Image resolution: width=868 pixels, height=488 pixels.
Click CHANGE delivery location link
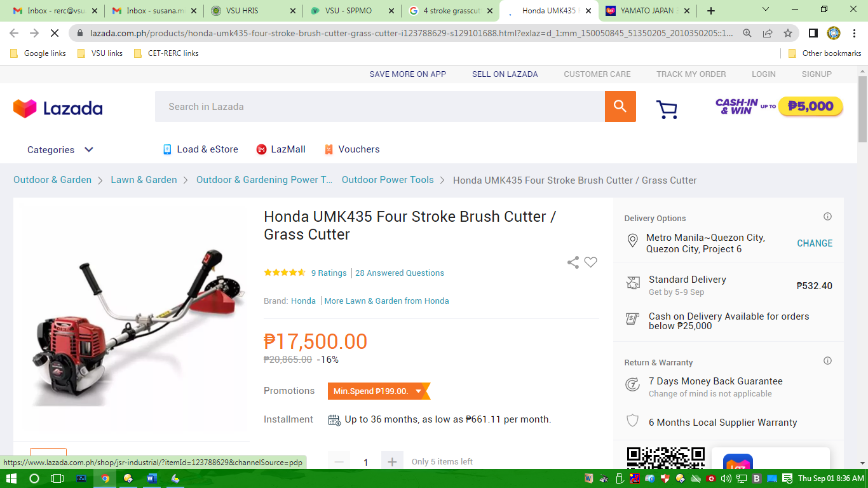tap(815, 243)
